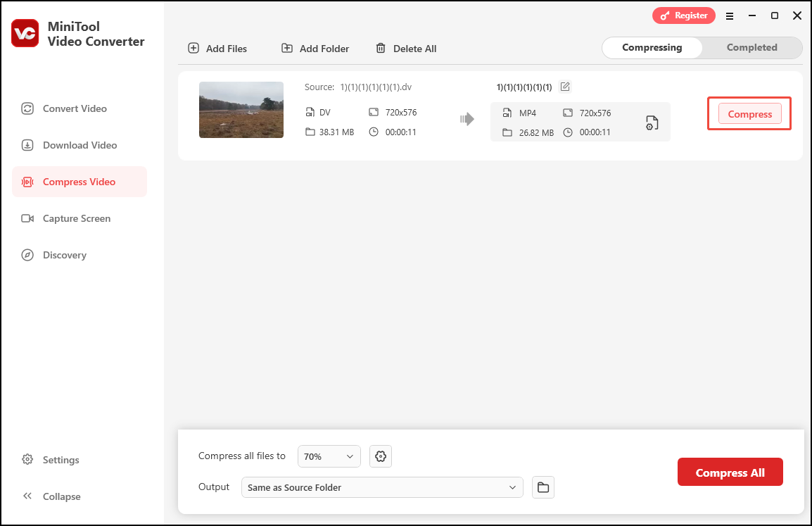Click the Delete All trash icon
Image resolution: width=812 pixels, height=526 pixels.
coord(381,48)
